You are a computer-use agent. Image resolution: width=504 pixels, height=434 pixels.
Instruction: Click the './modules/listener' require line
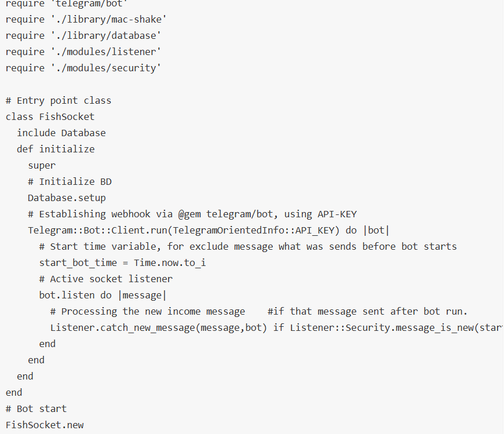pos(83,52)
